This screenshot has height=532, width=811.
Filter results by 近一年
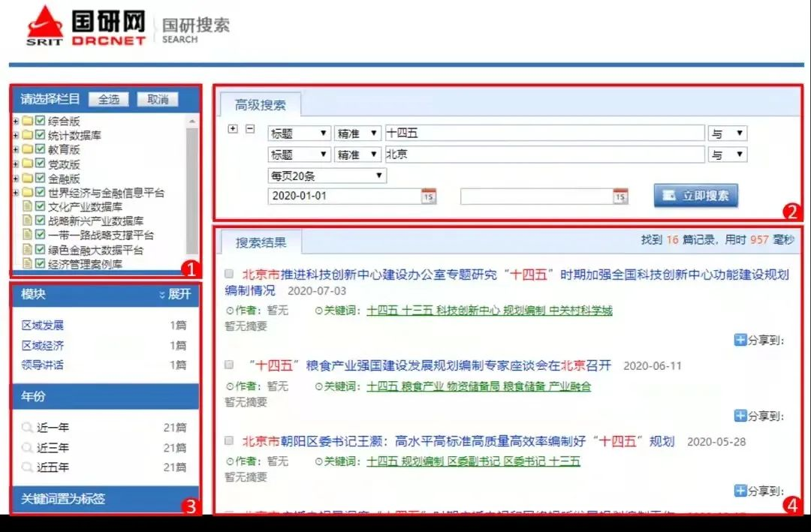(53, 428)
